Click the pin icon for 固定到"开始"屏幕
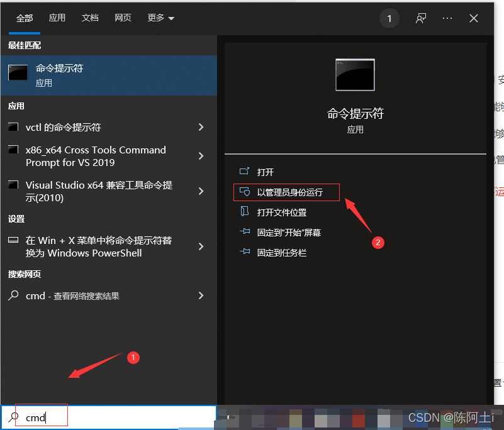The image size is (504, 430). 245,231
